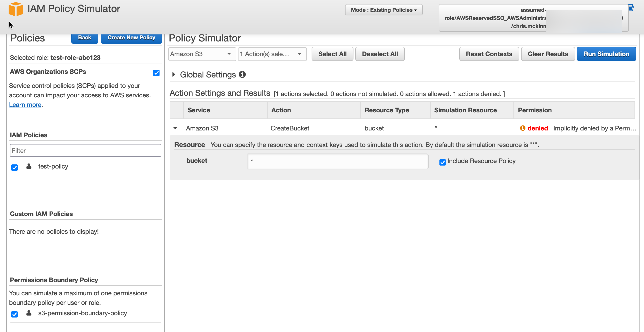
Task: Open Mode Existing Policies menu
Action: point(384,10)
